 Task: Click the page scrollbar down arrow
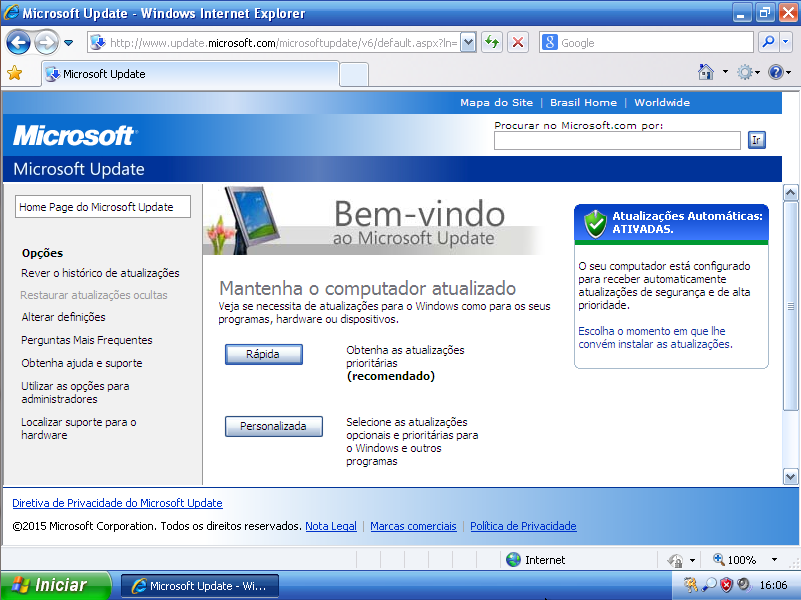click(790, 477)
